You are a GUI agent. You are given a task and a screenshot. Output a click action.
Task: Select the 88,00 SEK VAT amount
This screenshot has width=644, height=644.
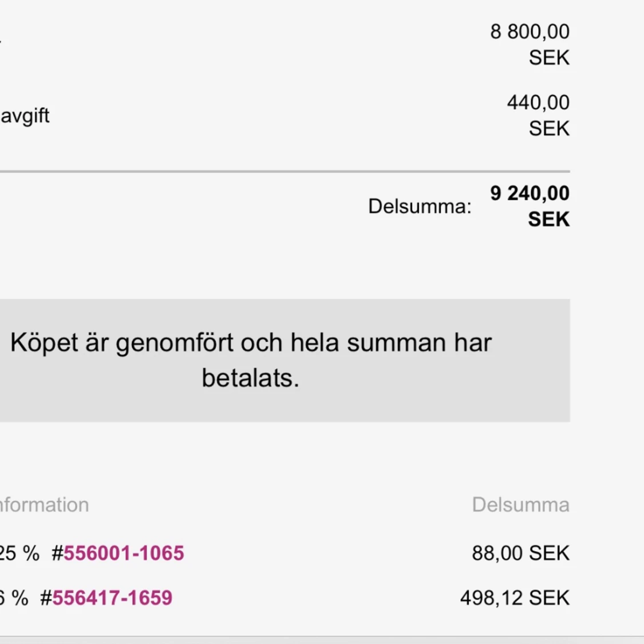coord(521,553)
